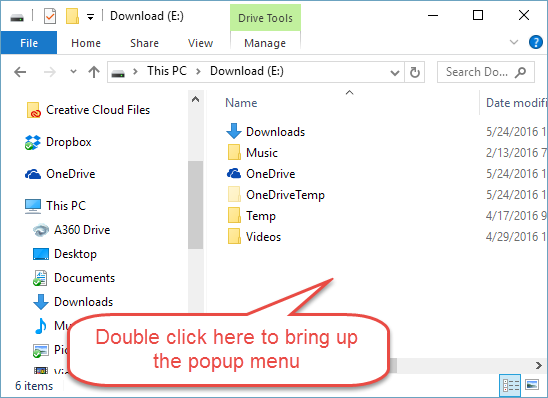
Task: Switch to Details view in status bar
Action: pyautogui.click(x=510, y=385)
